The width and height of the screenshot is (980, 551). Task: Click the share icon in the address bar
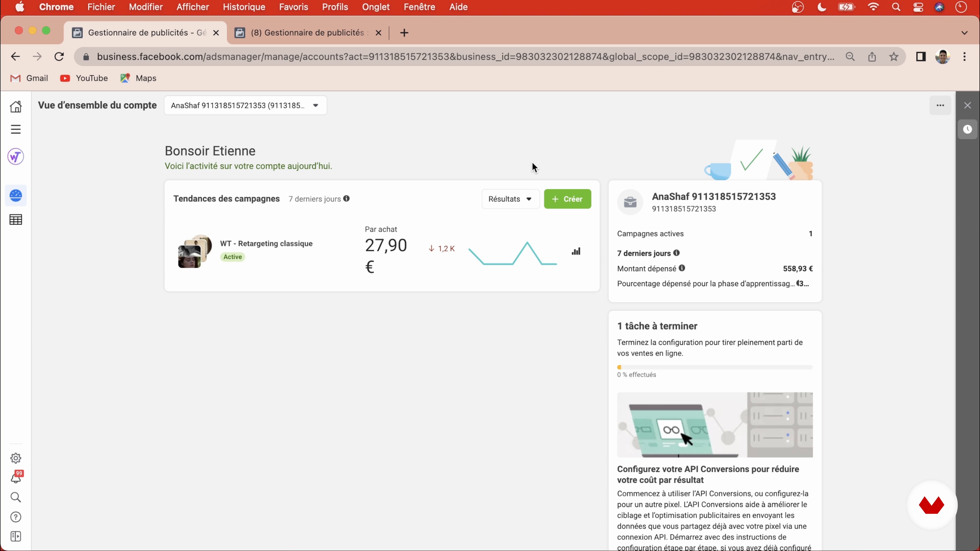click(x=872, y=57)
